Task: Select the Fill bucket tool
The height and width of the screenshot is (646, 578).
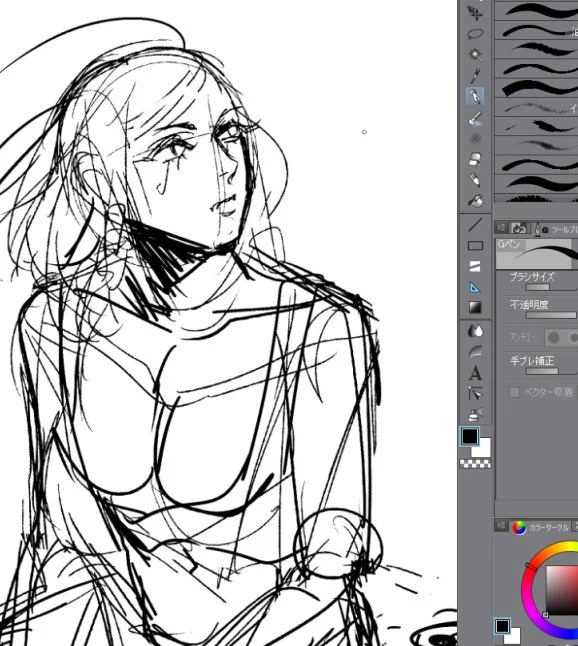Action: click(x=475, y=201)
